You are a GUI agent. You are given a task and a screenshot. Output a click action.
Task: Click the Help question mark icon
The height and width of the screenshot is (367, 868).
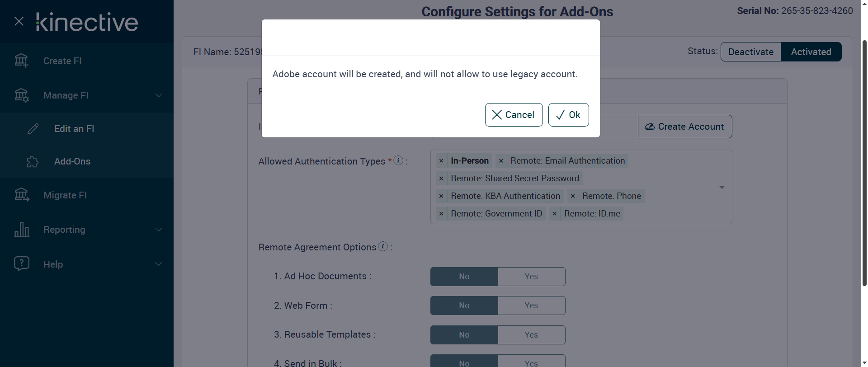(x=21, y=264)
